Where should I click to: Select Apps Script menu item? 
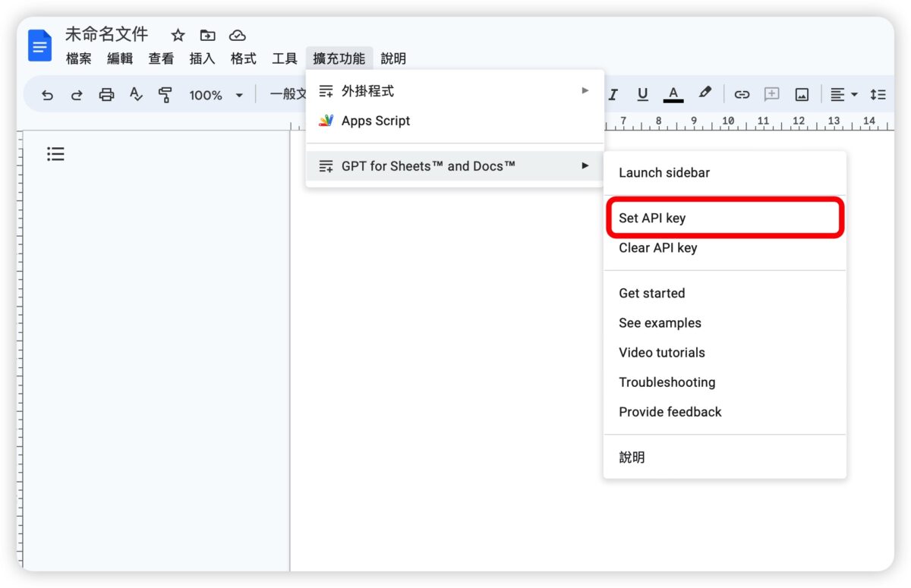[x=455, y=121]
